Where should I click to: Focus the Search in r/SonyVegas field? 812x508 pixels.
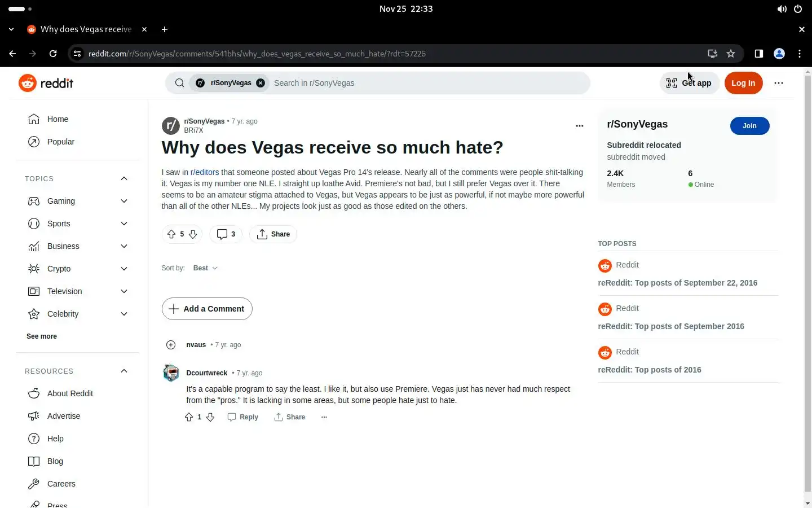(429, 83)
